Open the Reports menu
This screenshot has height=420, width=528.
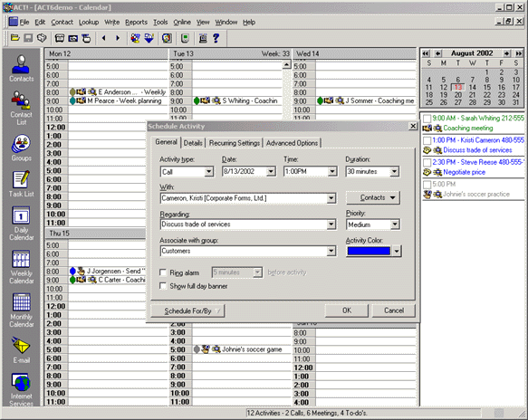click(136, 23)
